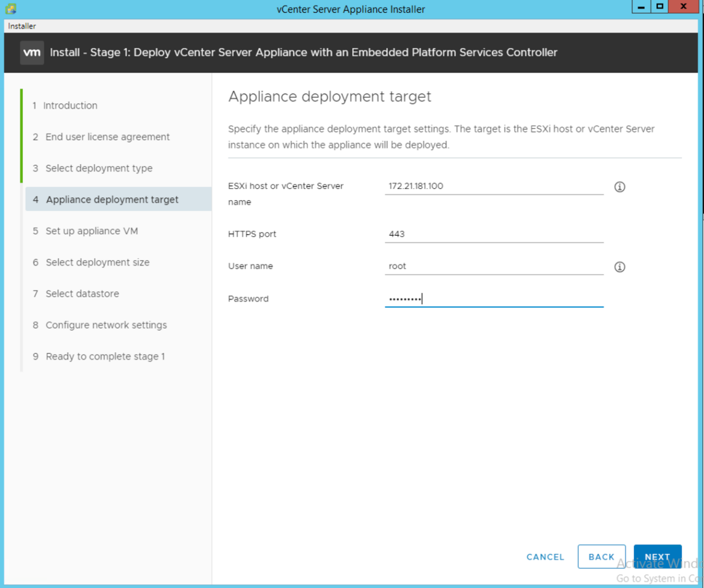Click info icon beside ESXi host field
The height and width of the screenshot is (588, 704).
[x=620, y=187]
